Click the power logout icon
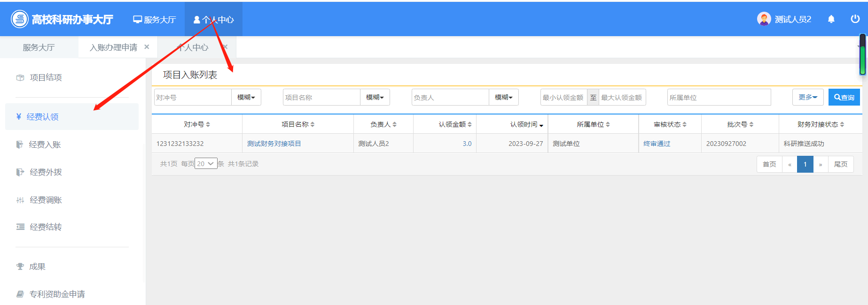868x305 pixels. tap(855, 19)
